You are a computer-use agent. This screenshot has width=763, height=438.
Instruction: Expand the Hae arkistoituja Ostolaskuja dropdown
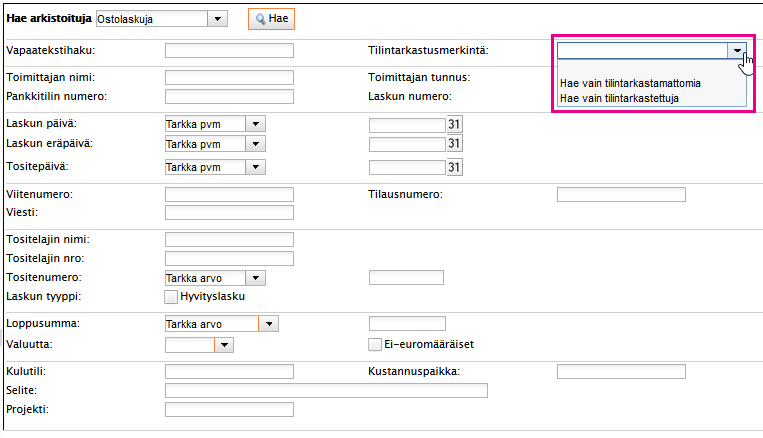(218, 19)
